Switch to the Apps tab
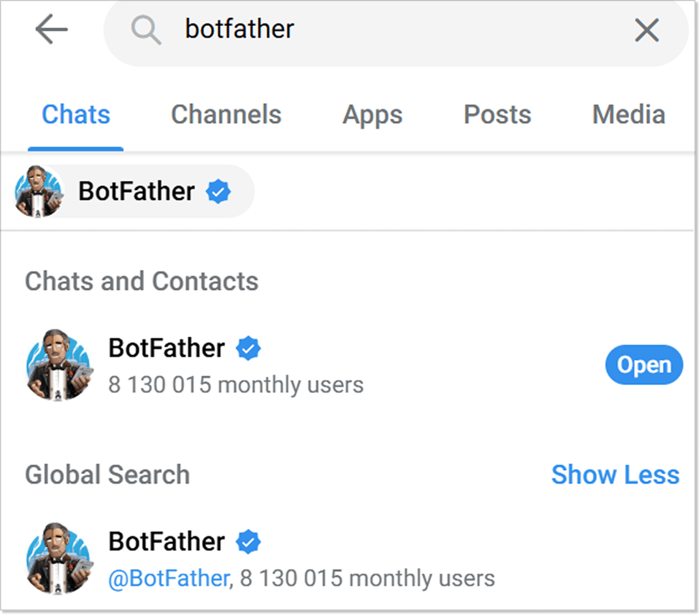This screenshot has height=615, width=700. point(372,115)
